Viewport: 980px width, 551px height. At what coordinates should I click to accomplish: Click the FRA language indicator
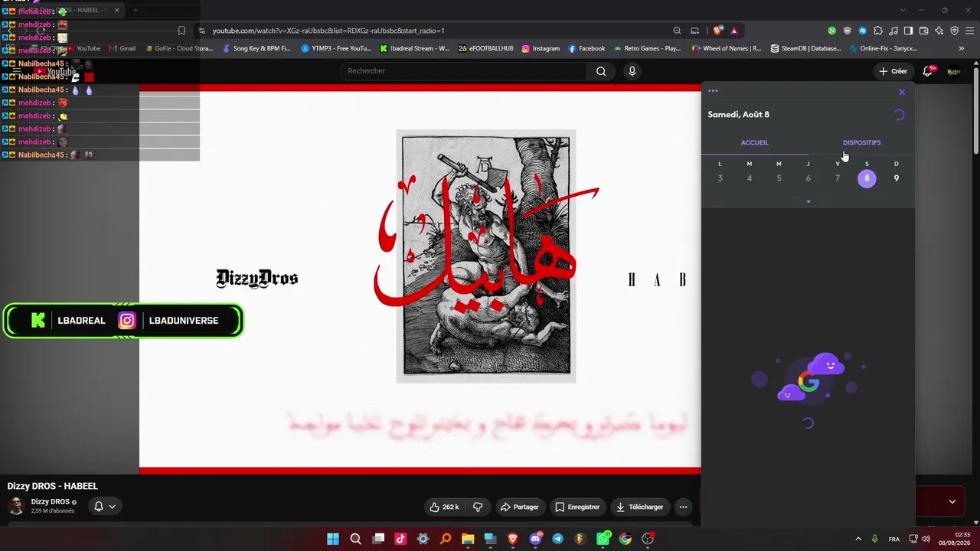[894, 539]
